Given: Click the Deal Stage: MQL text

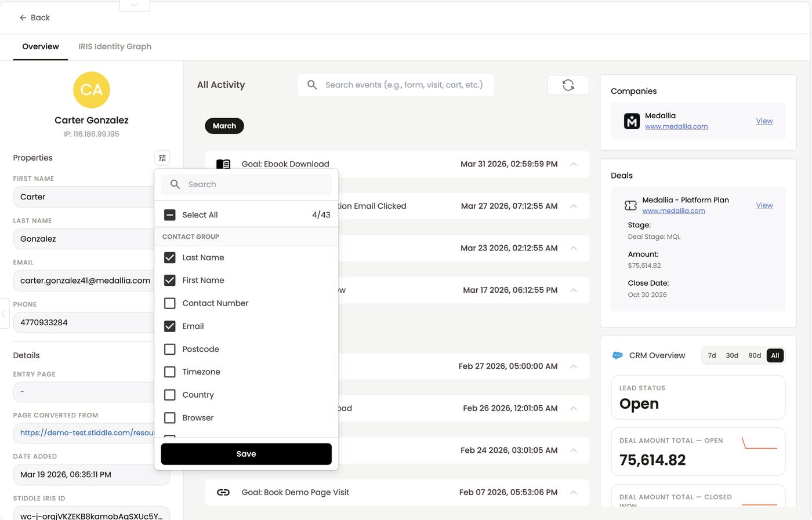Looking at the screenshot, I should pos(654,237).
